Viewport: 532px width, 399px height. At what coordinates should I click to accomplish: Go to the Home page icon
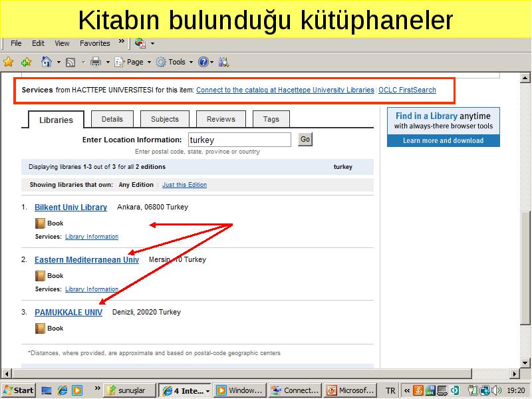click(x=46, y=62)
